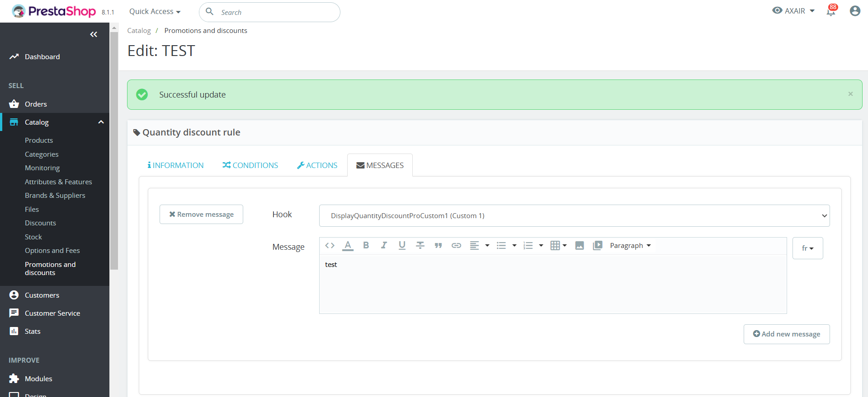Click Add new message button
Image resolution: width=868 pixels, height=397 pixels.
pyautogui.click(x=787, y=334)
